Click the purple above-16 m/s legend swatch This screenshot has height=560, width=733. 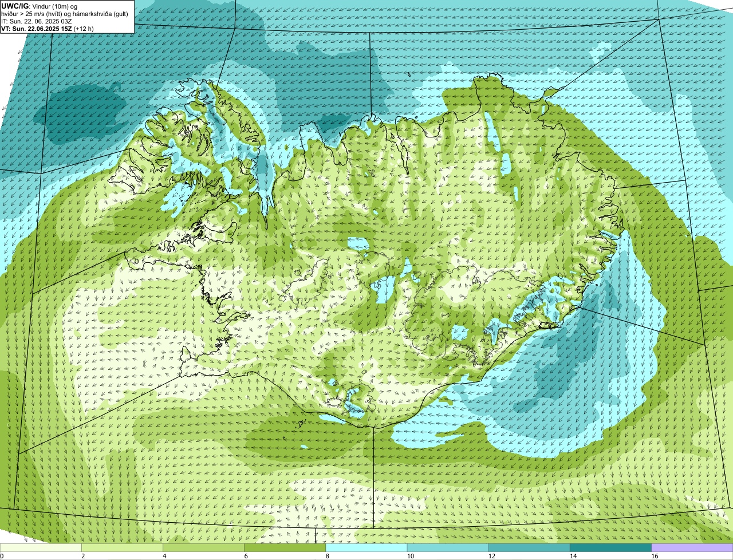click(x=692, y=548)
